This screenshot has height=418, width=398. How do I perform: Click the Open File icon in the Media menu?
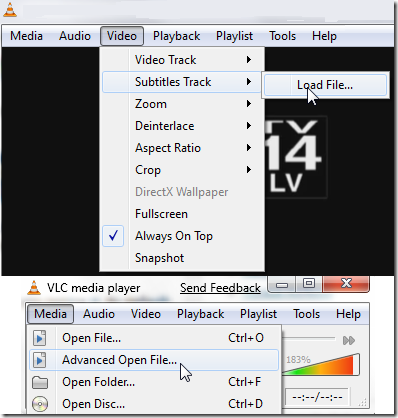tap(40, 338)
